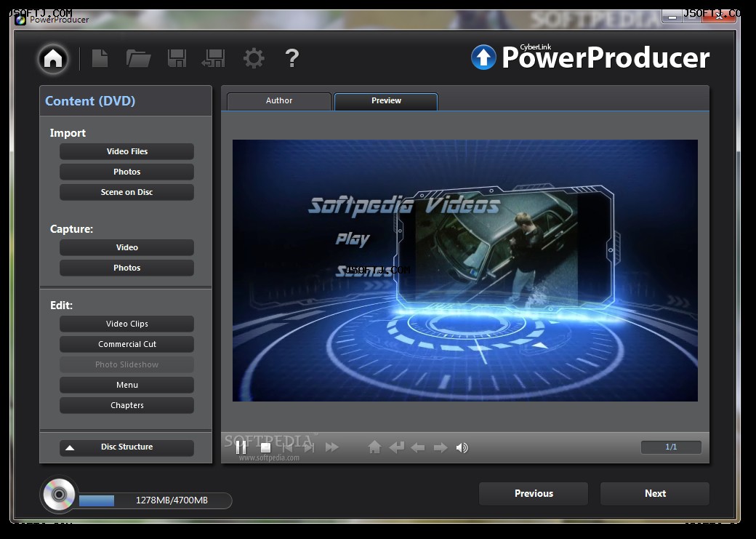Minimize the PowerProducer window

[672, 17]
